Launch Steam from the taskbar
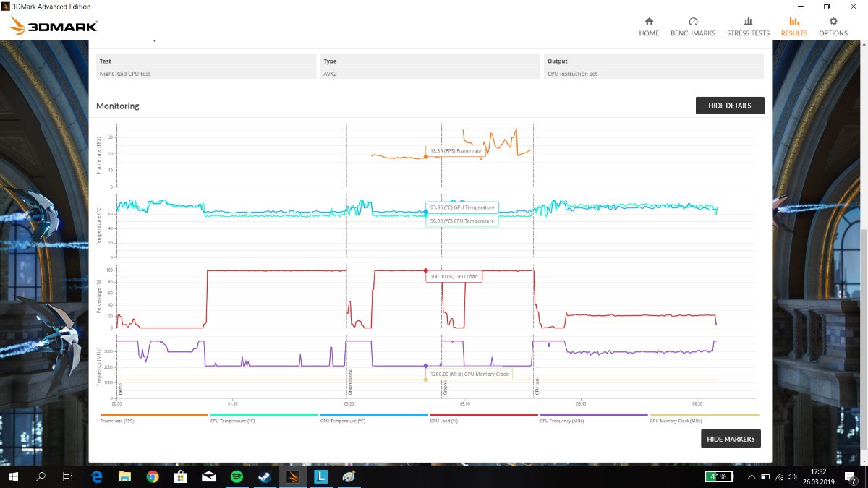868x488 pixels. tap(265, 477)
